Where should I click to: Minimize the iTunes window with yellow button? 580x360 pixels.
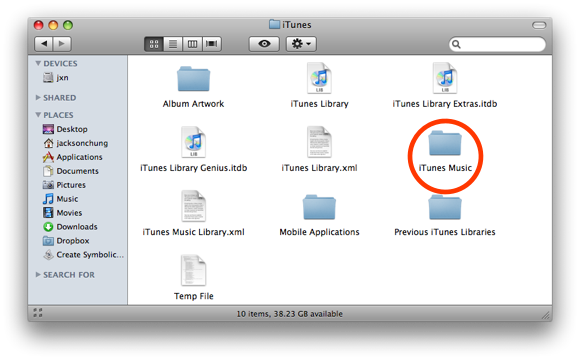tap(53, 25)
